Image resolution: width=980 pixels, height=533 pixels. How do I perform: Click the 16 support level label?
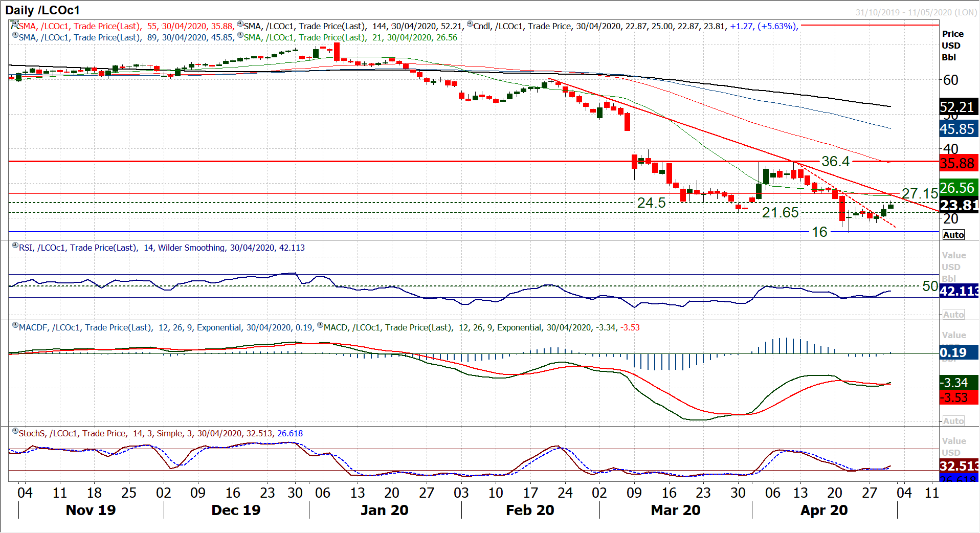click(819, 232)
